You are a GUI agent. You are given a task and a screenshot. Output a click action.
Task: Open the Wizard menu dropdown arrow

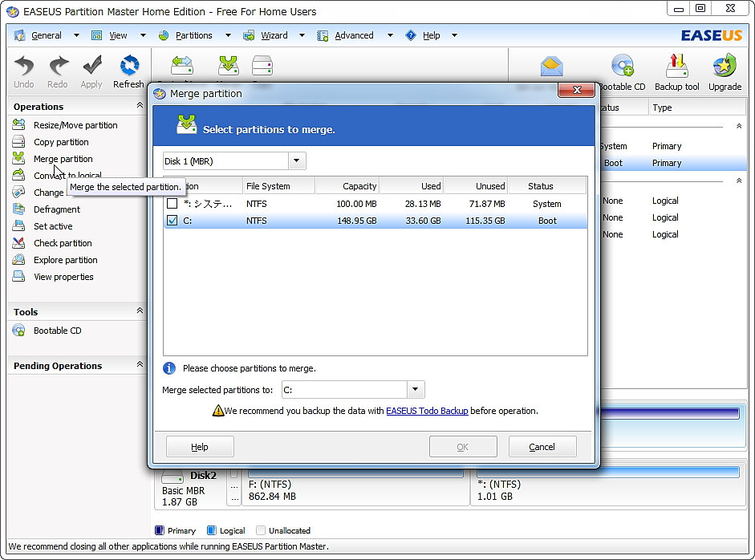[302, 35]
